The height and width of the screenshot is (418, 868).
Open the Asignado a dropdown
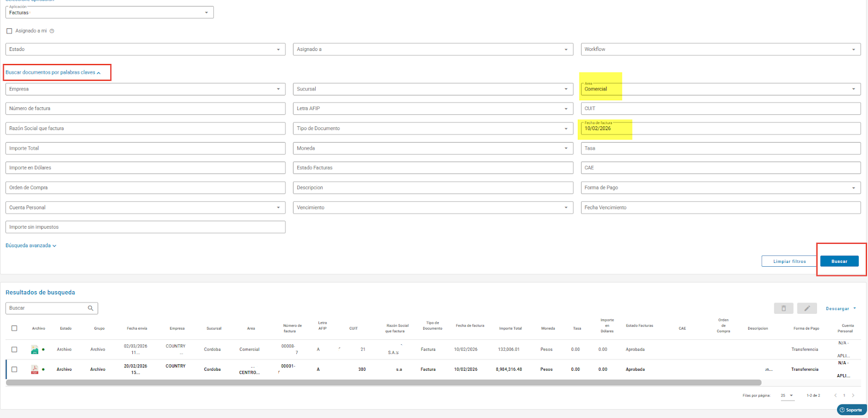pos(433,49)
